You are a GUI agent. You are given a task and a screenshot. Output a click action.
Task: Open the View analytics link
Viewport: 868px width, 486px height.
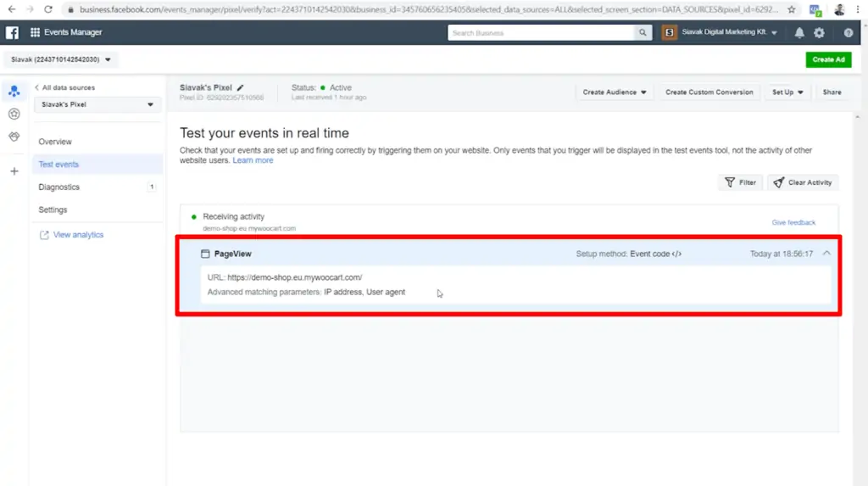pyautogui.click(x=79, y=235)
